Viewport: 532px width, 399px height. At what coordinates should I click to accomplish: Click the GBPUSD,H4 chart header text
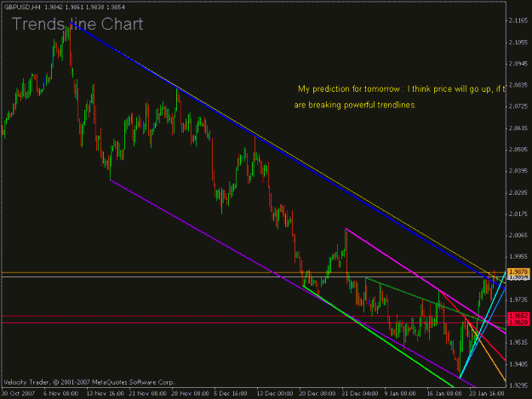click(65, 7)
